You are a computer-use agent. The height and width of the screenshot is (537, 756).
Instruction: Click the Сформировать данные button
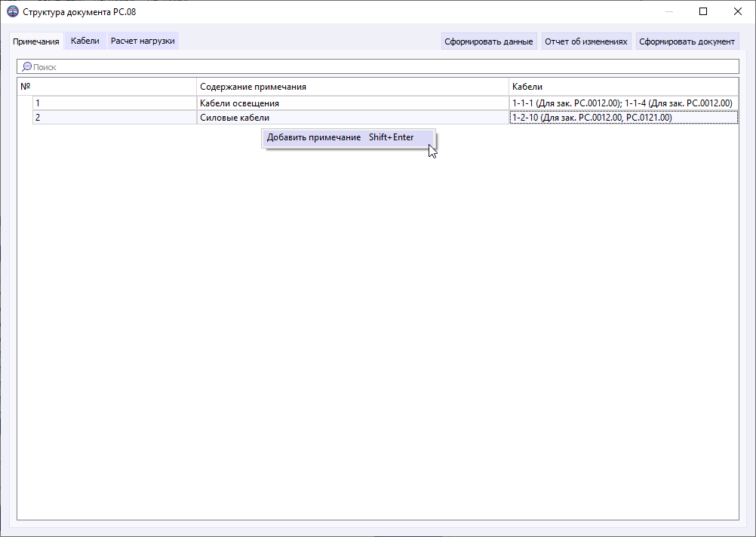pyautogui.click(x=489, y=41)
